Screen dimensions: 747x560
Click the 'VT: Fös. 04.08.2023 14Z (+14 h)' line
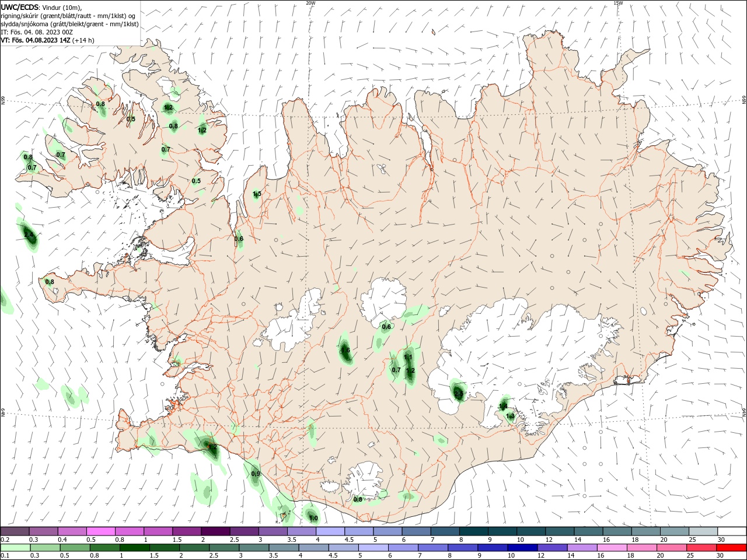coord(48,40)
